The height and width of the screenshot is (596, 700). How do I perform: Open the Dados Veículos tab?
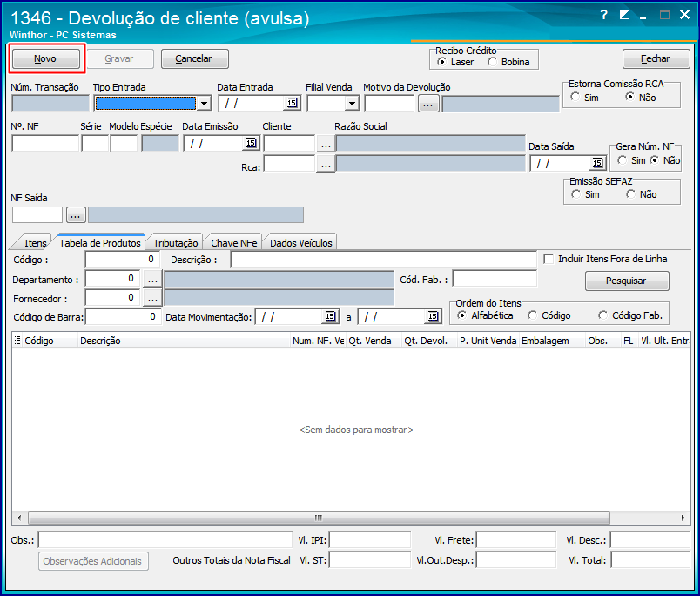pos(301,242)
